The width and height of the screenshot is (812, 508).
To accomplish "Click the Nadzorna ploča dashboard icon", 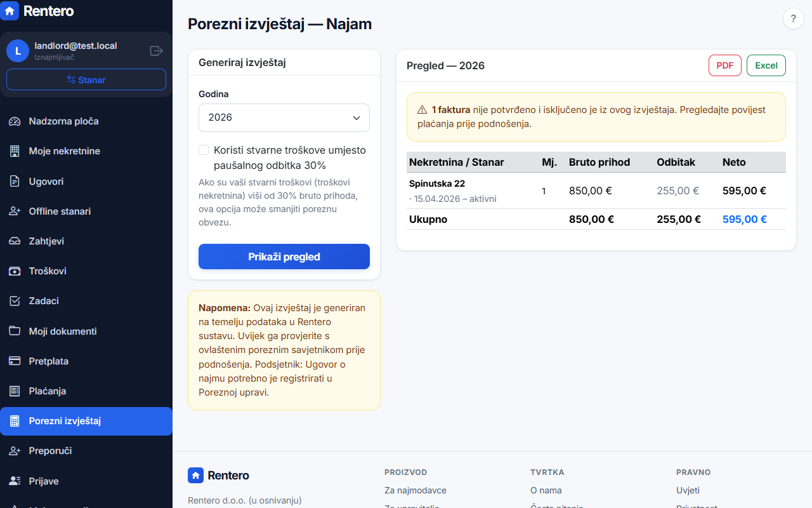I will [x=15, y=121].
